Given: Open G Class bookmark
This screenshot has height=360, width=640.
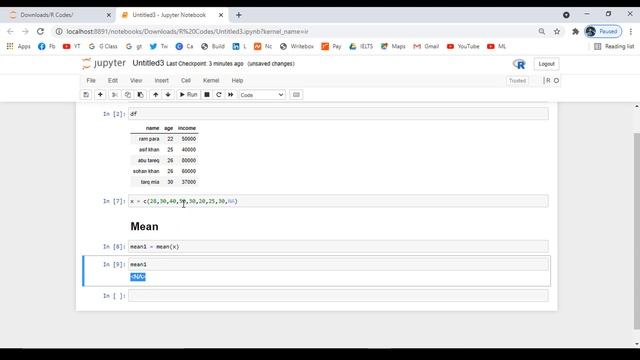Looking at the screenshot, I should pyautogui.click(x=103, y=47).
